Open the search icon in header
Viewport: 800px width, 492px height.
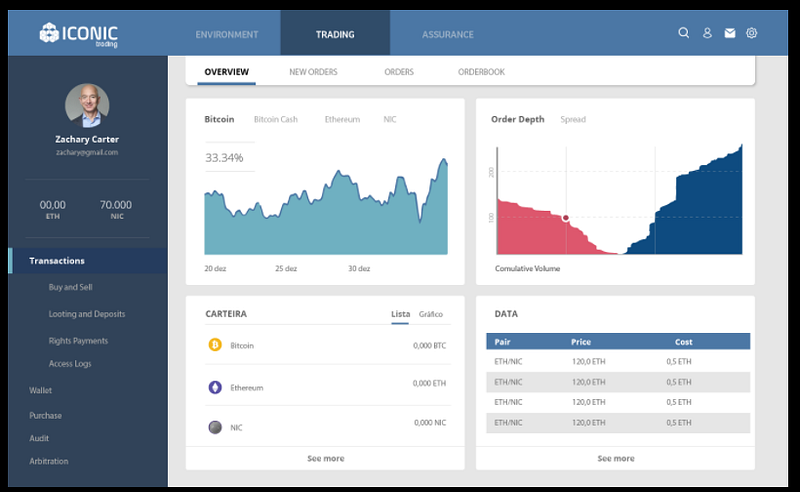tap(684, 33)
